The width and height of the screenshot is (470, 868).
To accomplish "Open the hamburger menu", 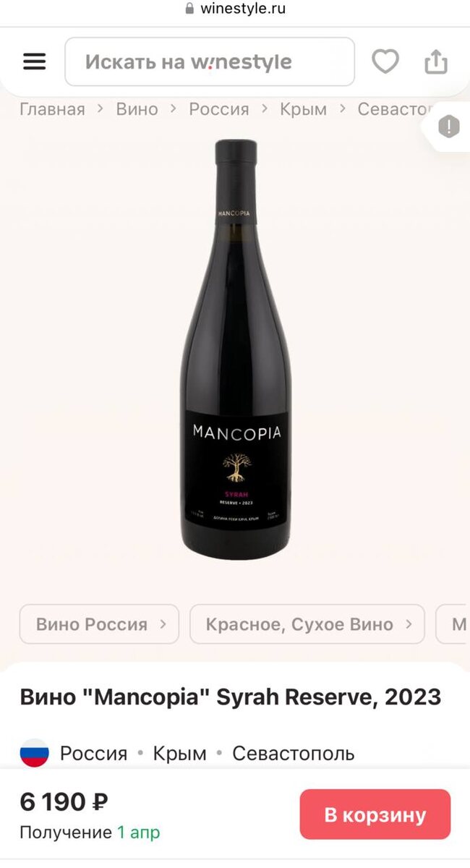I will (34, 61).
